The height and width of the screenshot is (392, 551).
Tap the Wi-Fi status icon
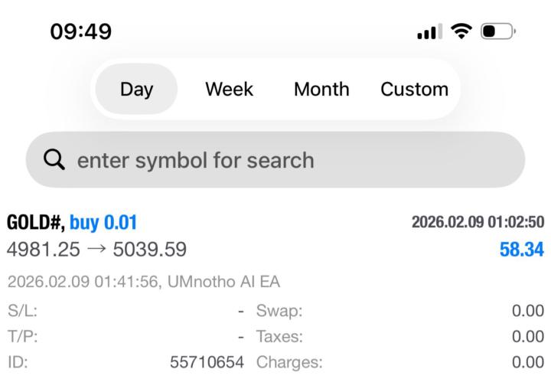(x=461, y=31)
